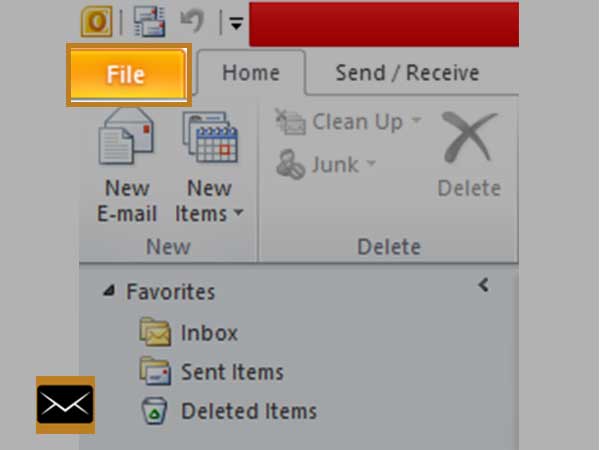Click the Junk button
Screen dimensions: 600x450
pos(318,165)
